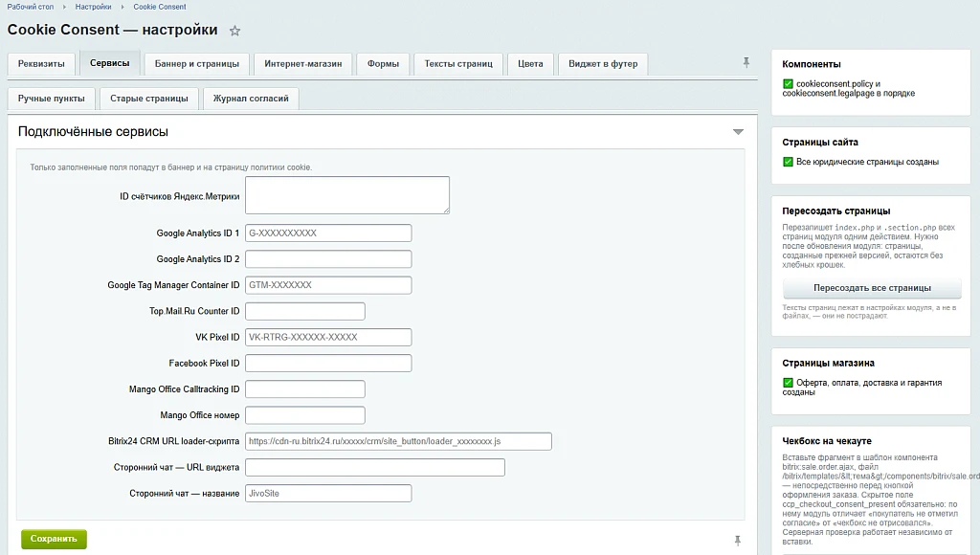
Task: Click the pin icon near the Save button
Action: click(x=738, y=541)
